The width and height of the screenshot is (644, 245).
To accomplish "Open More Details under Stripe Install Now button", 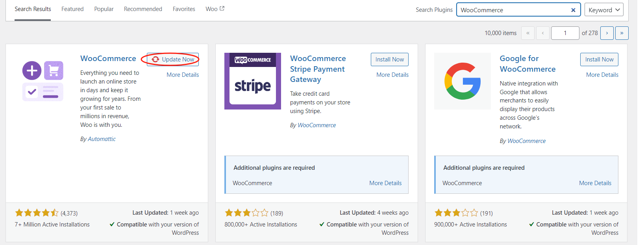I will 392,75.
